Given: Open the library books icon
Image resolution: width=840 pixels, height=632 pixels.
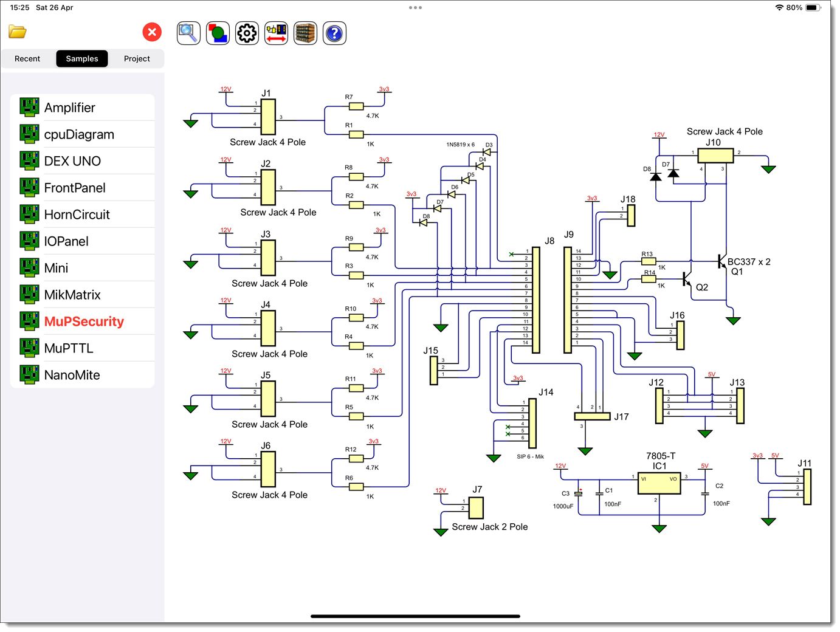Looking at the screenshot, I should pos(305,33).
